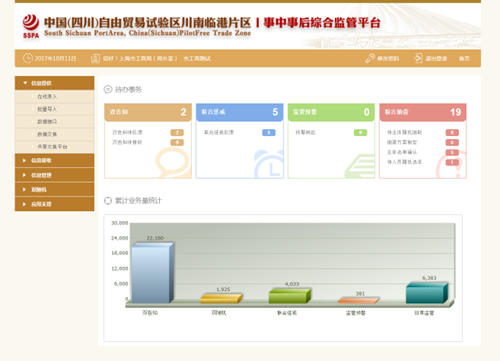Click the 修改密码 link
The width and height of the screenshot is (500, 361).
[388, 59]
